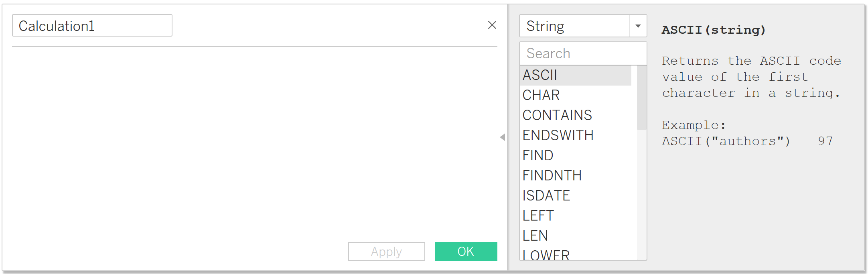This screenshot has height=274, width=868.
Task: Click the green OK button
Action: tap(466, 252)
